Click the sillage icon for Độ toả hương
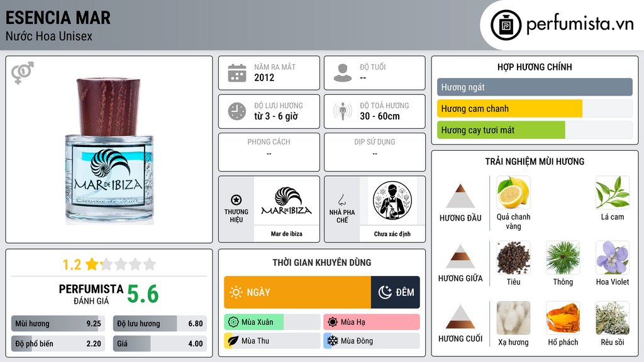The image size is (644, 362). click(343, 111)
